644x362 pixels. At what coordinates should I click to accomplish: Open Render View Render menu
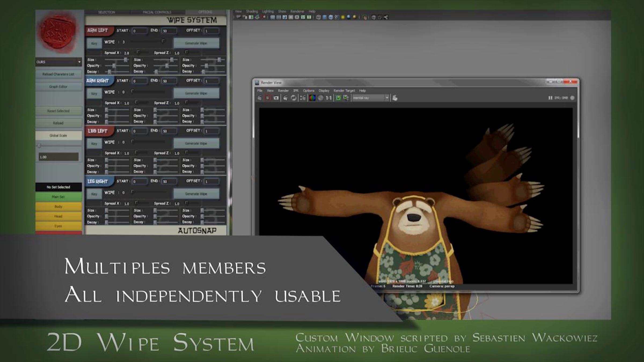283,91
